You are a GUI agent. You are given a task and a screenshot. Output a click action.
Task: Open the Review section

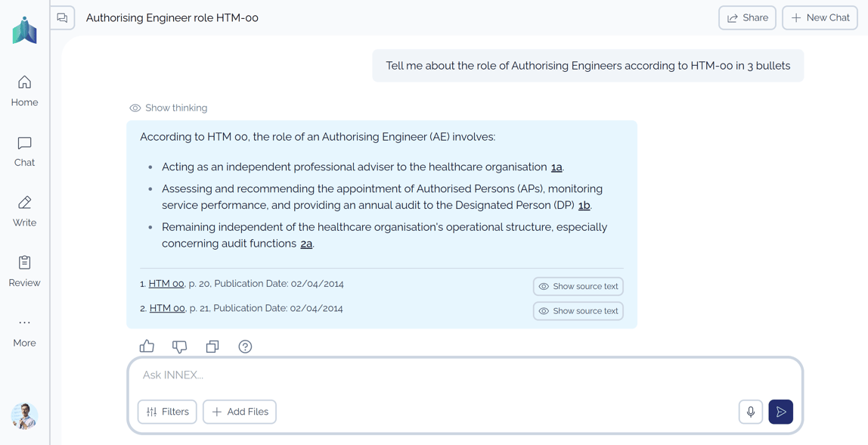pyautogui.click(x=24, y=271)
